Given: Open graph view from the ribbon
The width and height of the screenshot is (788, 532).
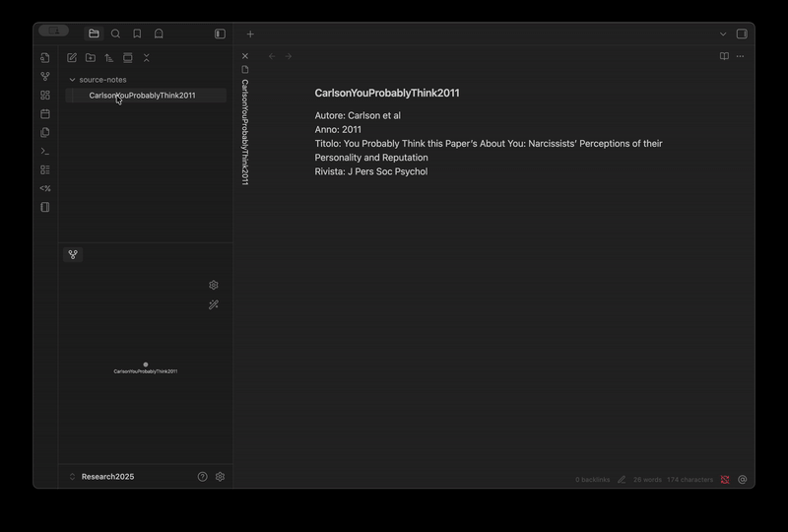Looking at the screenshot, I should tap(45, 77).
